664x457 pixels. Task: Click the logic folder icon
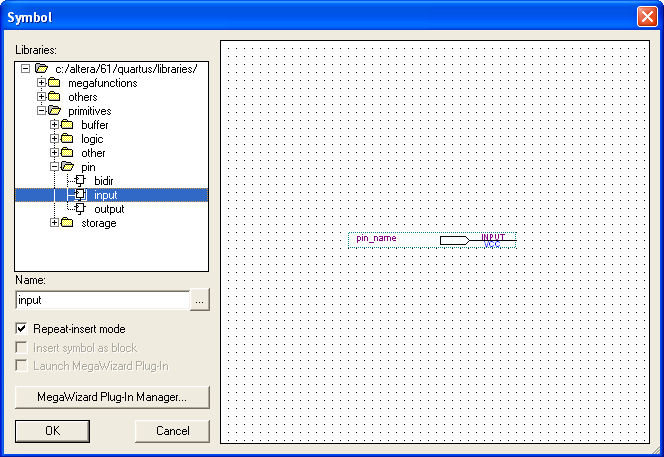[x=68, y=139]
